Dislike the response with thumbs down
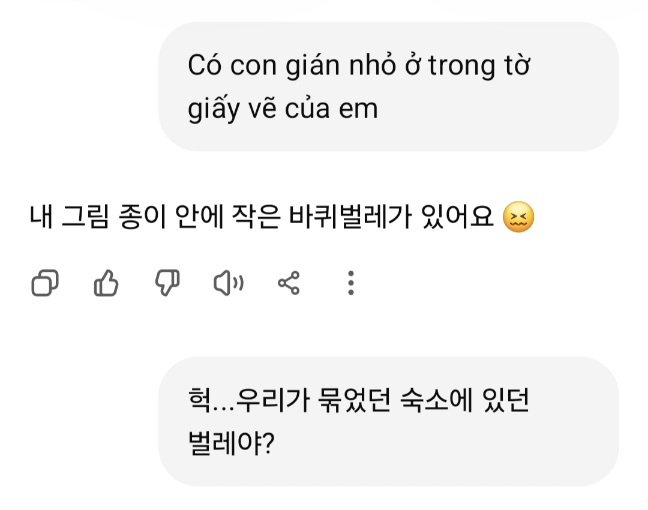This screenshot has height=510, width=648. (166, 284)
